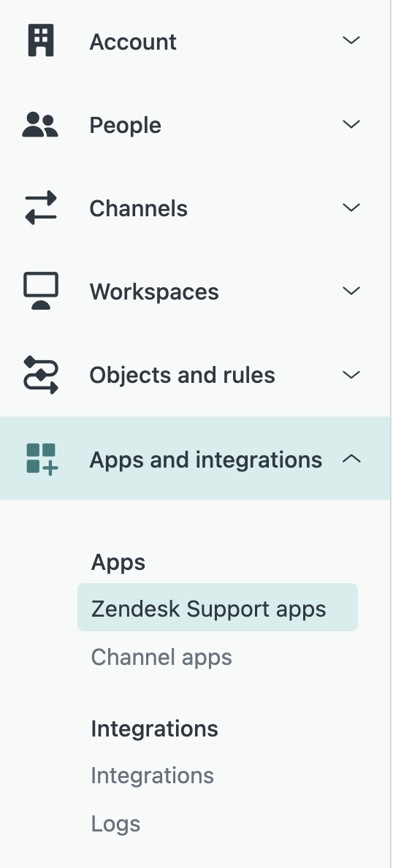Open the Account menu label
This screenshot has height=868, width=412.
[133, 42]
